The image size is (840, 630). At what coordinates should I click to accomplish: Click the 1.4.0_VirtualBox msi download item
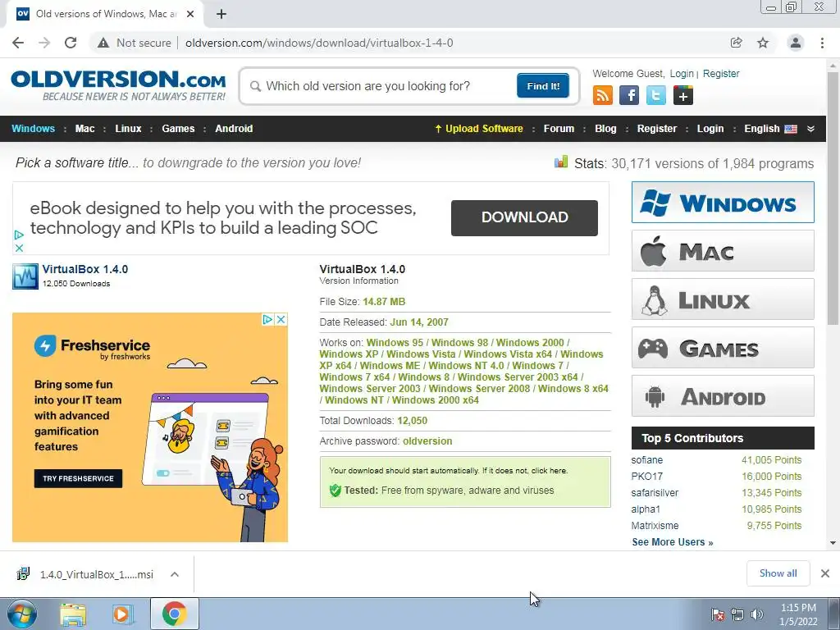click(97, 574)
